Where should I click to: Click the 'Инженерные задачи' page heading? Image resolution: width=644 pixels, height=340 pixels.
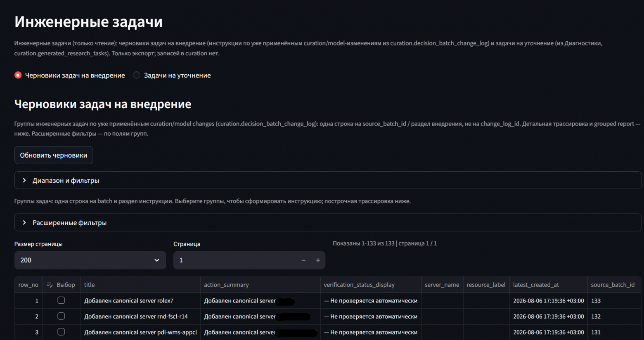89,21
